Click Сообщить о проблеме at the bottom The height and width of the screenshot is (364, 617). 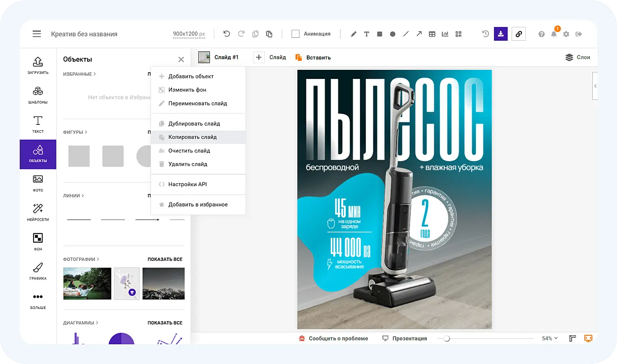tap(337, 338)
